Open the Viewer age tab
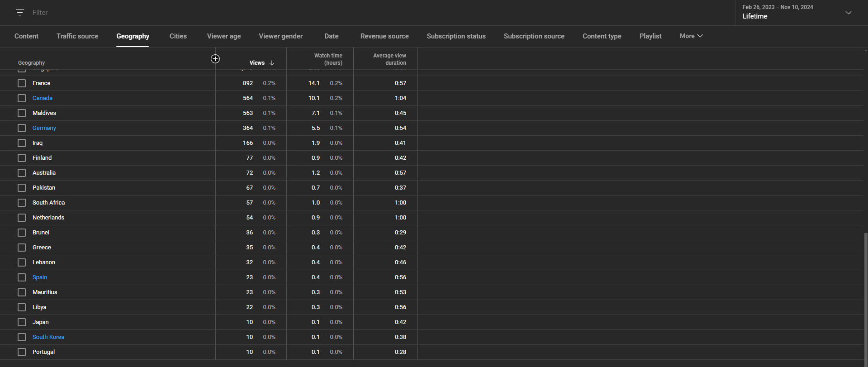This screenshot has width=868, height=367. tap(223, 36)
